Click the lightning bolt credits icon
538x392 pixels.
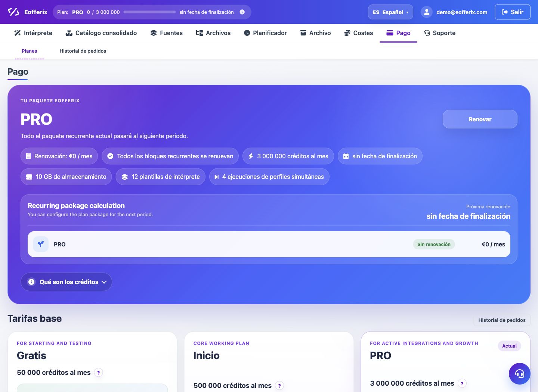coord(251,156)
